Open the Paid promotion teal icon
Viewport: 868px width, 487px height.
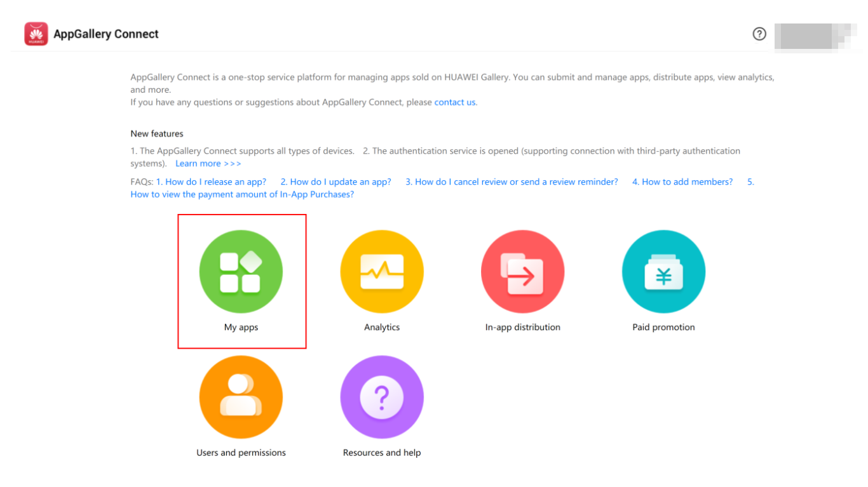(663, 272)
